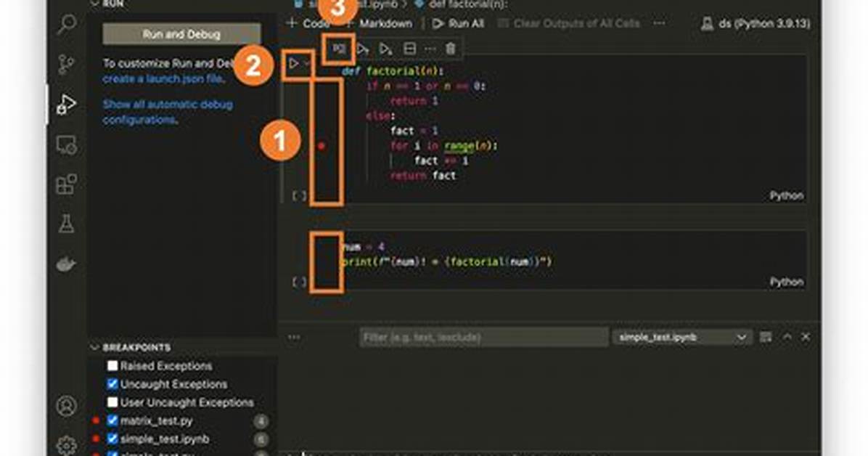Click the 'def factorial(n):' code line
Image resolution: width=868 pixels, height=456 pixels.
pos(393,71)
